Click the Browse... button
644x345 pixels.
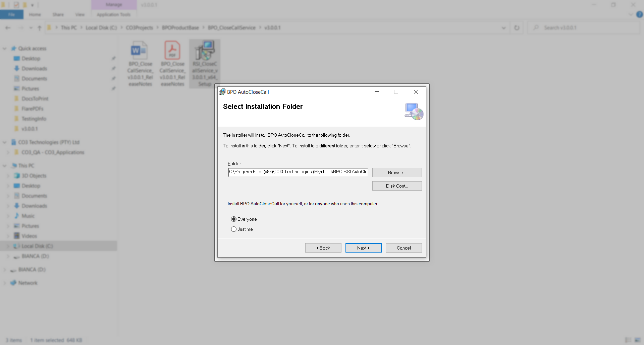tap(397, 172)
